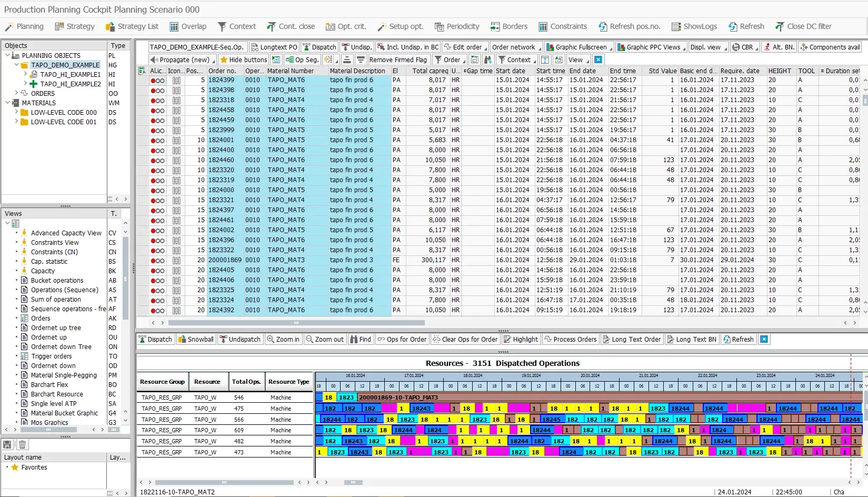
Task: Click the Borders toolbar item
Action: [509, 26]
